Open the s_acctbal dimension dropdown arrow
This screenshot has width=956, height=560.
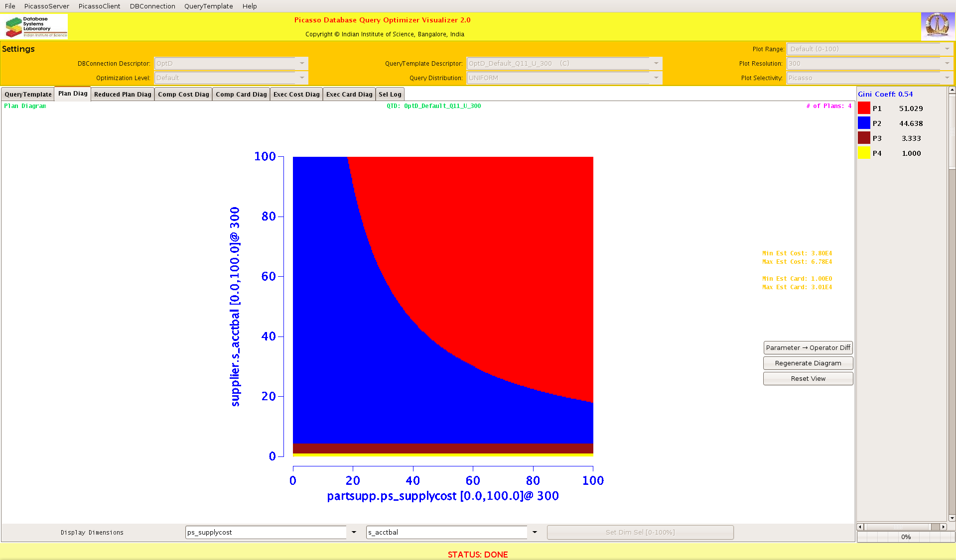click(x=535, y=532)
